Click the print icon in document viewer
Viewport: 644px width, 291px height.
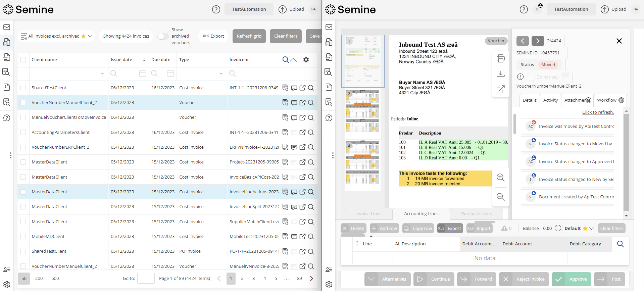coord(500,58)
